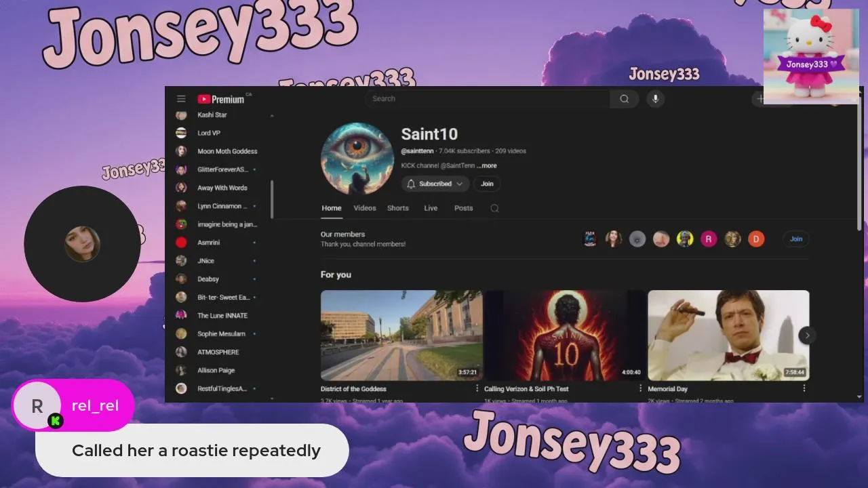The width and height of the screenshot is (868, 488).
Task: Open ATMOSPHERE channel avatar
Action: point(181,352)
